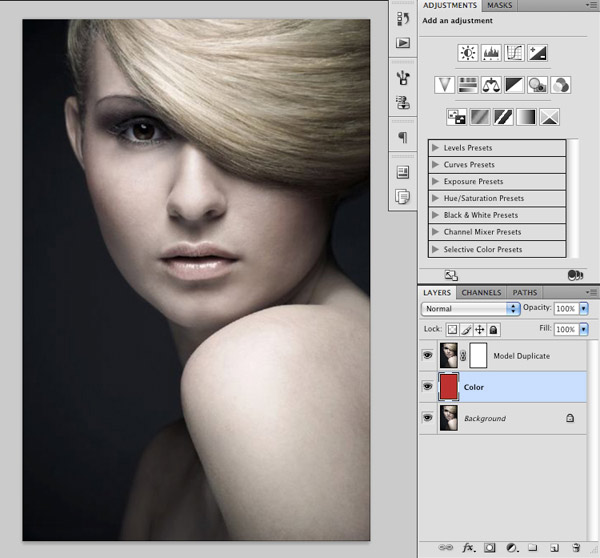Add a Color Balance adjustment (scales icon)

(x=491, y=85)
